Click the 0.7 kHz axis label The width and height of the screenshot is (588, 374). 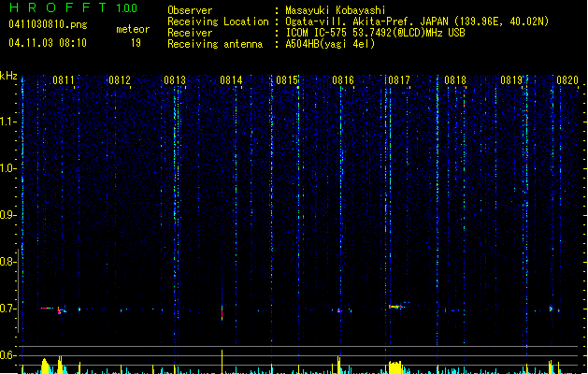[7, 309]
